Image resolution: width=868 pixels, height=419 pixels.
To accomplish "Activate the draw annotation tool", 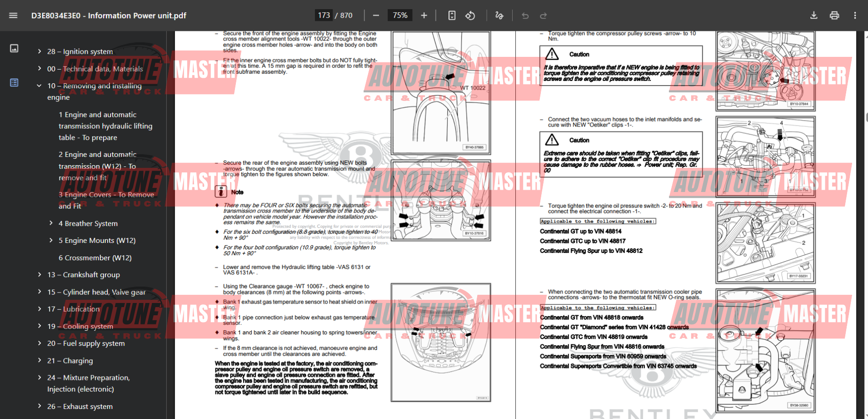I will tap(499, 15).
